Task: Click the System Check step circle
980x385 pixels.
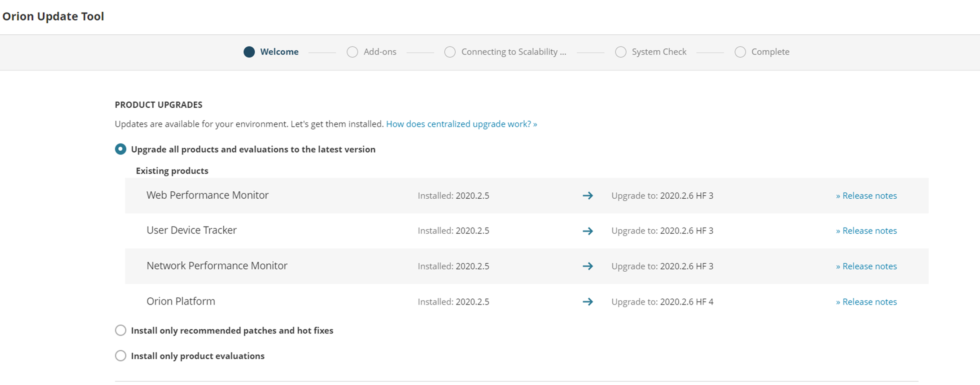Action: (x=621, y=52)
